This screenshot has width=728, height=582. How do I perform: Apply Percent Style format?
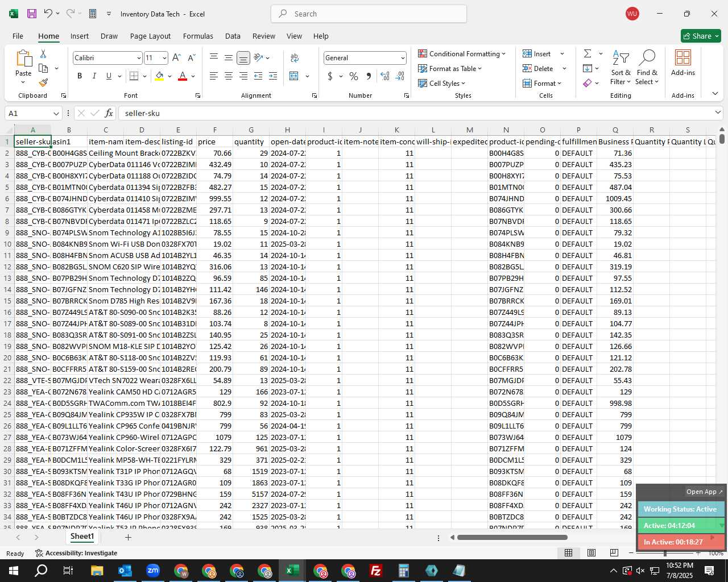[x=354, y=76]
